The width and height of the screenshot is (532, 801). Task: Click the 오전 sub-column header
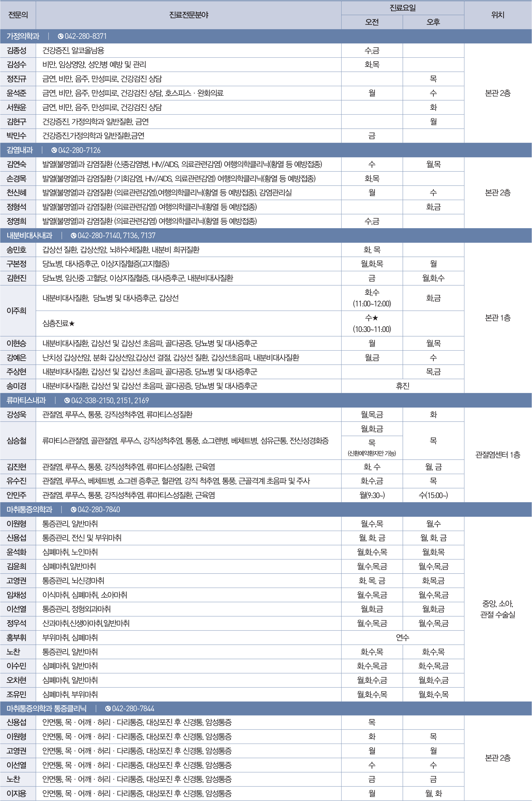[x=372, y=22]
